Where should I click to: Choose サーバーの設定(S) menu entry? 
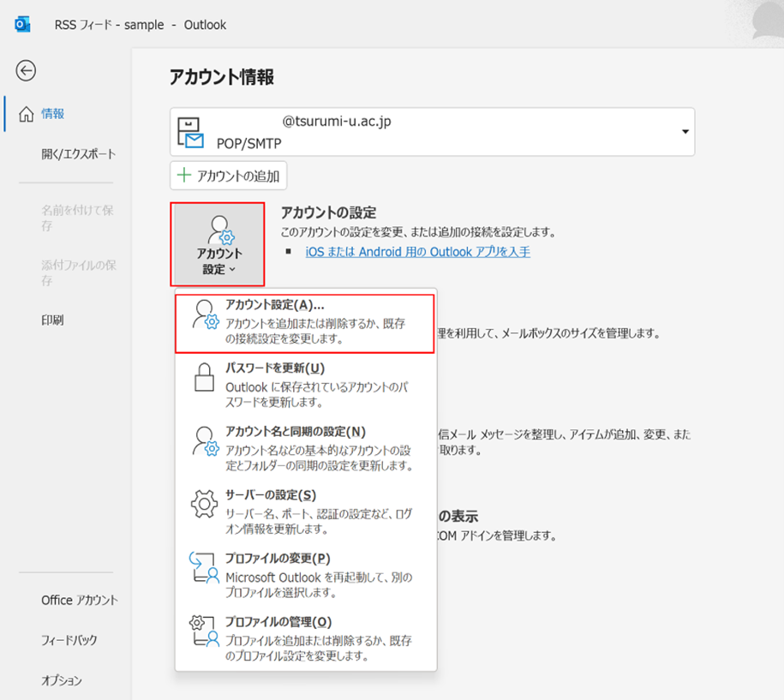306,512
